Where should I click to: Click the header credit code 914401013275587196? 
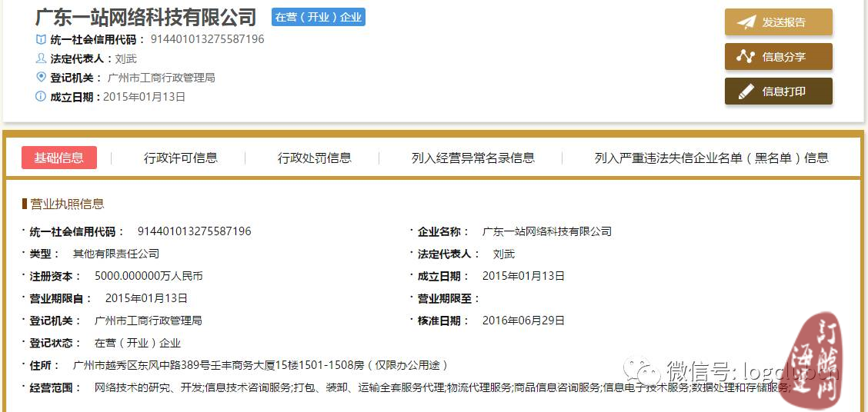(208, 39)
